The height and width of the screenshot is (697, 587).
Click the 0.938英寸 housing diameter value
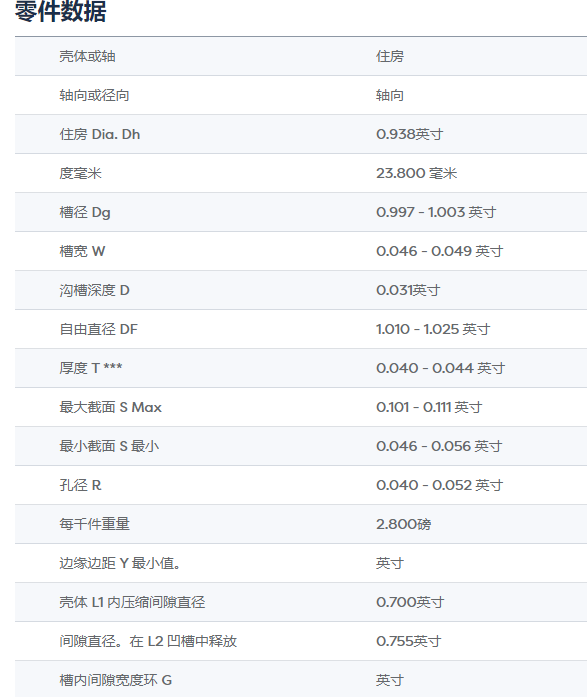click(410, 134)
